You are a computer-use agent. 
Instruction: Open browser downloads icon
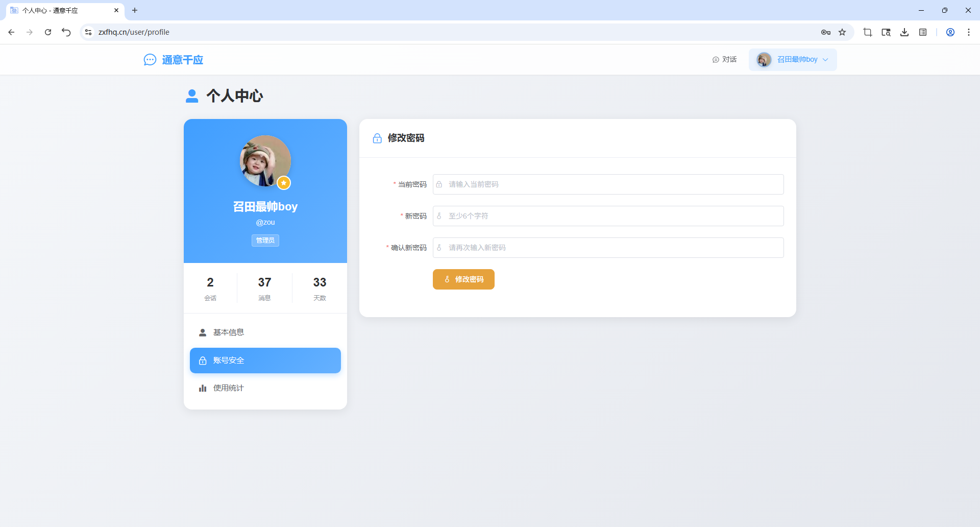coord(904,32)
